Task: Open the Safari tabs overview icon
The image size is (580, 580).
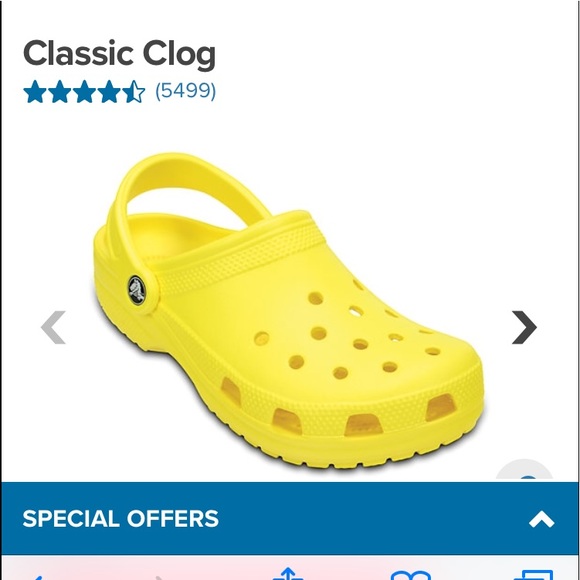Action: coord(533,575)
